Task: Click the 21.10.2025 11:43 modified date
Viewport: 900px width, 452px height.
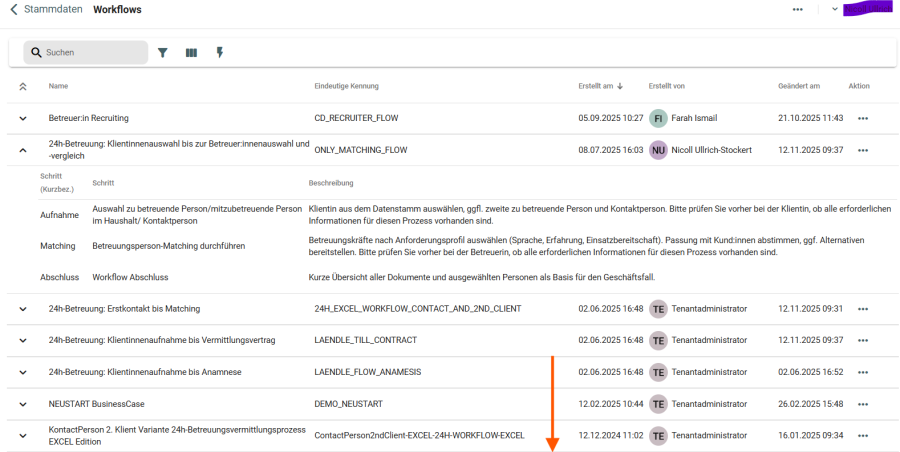Action: [x=811, y=118]
